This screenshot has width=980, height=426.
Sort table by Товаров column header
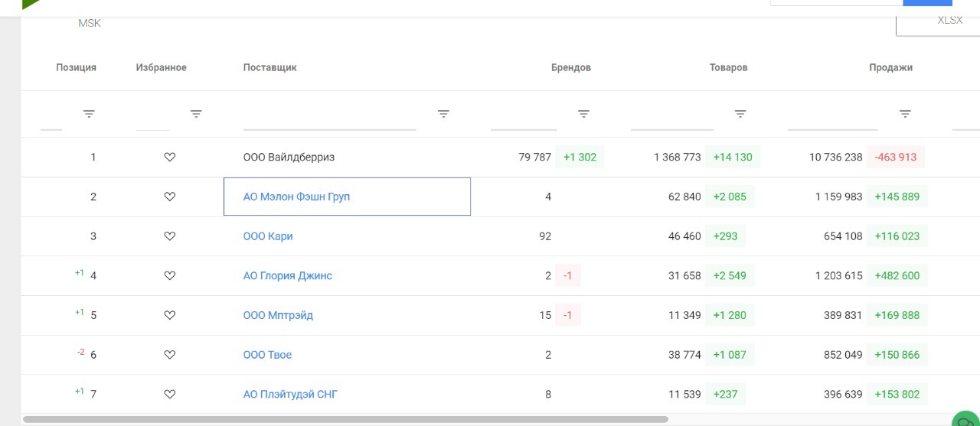coord(728,67)
